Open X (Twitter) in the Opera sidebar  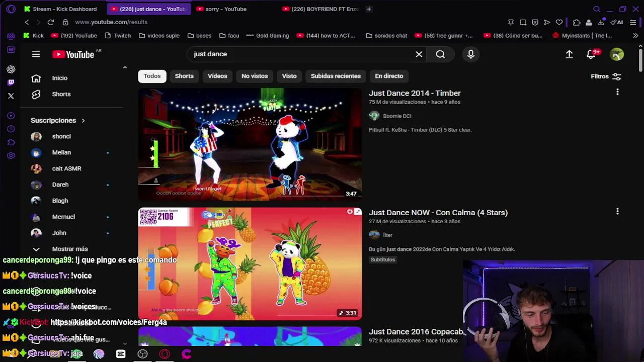click(11, 96)
